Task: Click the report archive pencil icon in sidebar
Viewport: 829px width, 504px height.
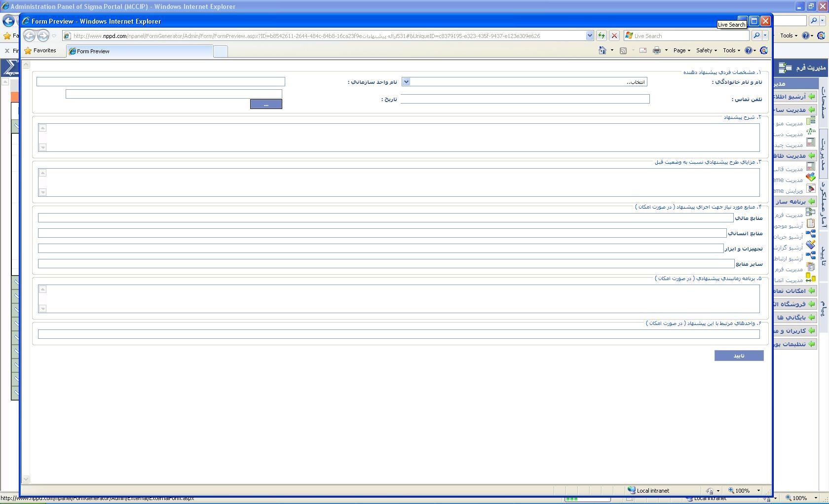Action: pyautogui.click(x=811, y=245)
